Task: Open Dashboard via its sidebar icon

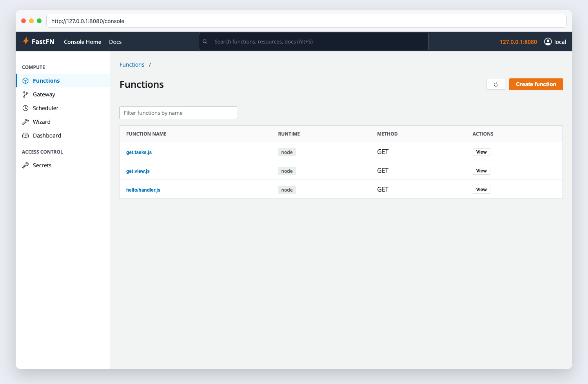Action: click(x=25, y=135)
